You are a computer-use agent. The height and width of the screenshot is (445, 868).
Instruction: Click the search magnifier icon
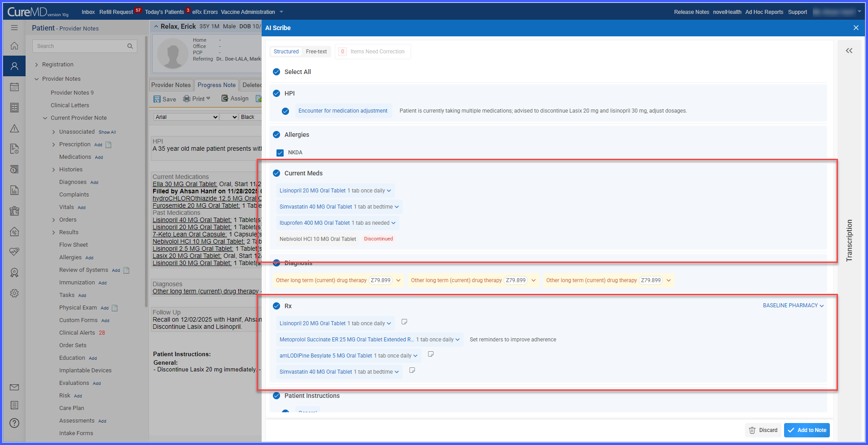(x=130, y=46)
